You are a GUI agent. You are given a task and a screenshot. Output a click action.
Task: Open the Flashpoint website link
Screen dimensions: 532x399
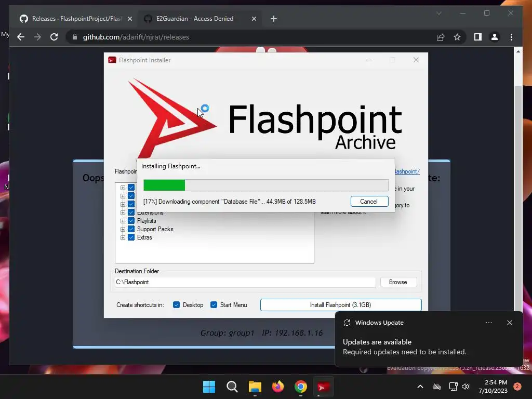pos(407,171)
